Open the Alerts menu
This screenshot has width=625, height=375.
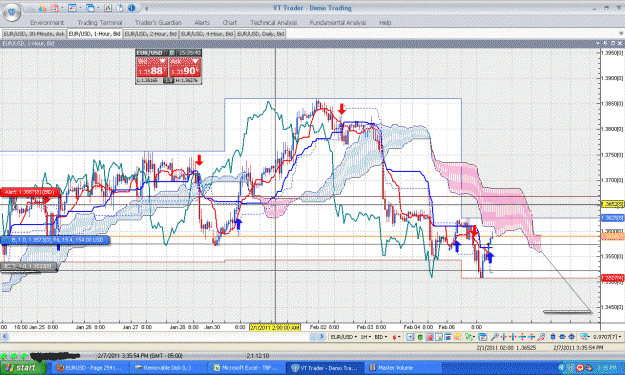click(202, 23)
